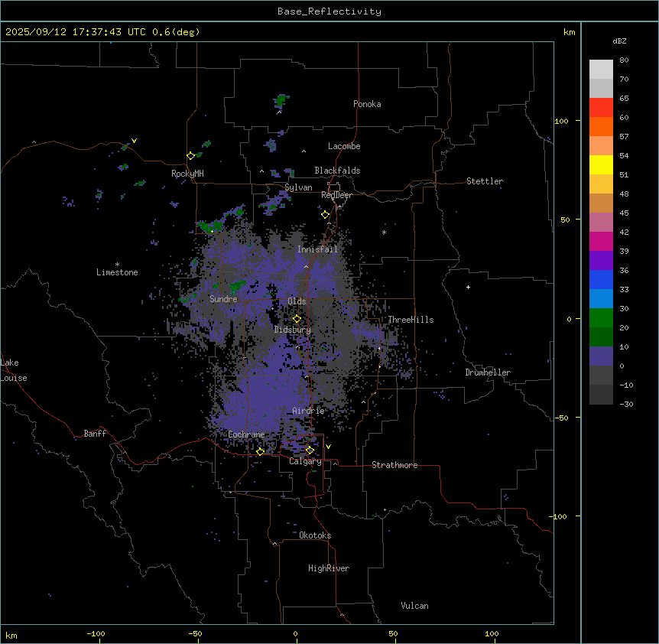
Task: Select the Lake Louise label
Action: click(x=13, y=370)
